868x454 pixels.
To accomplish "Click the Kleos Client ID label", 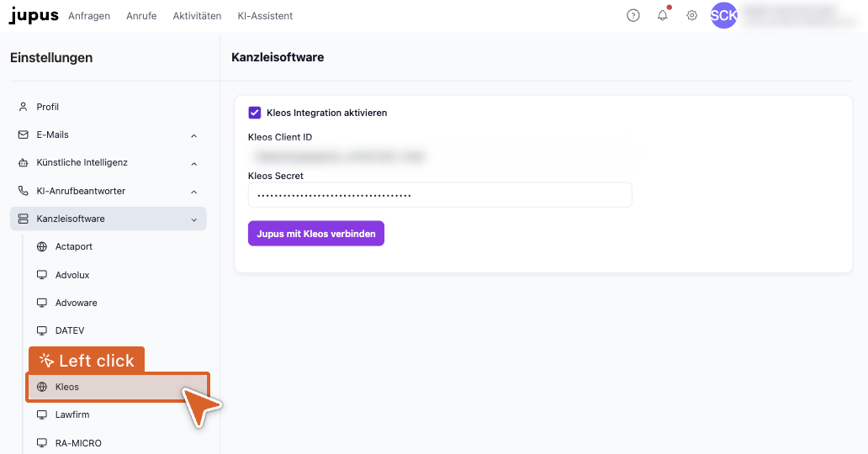I will 280,137.
